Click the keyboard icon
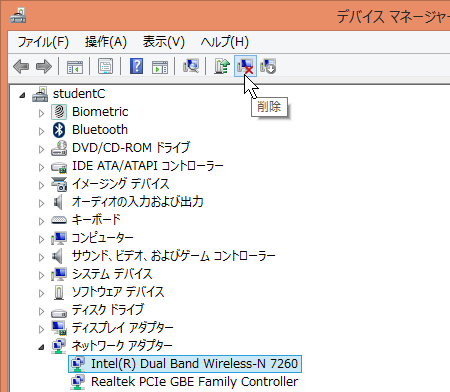This screenshot has height=392, width=450. (59, 220)
